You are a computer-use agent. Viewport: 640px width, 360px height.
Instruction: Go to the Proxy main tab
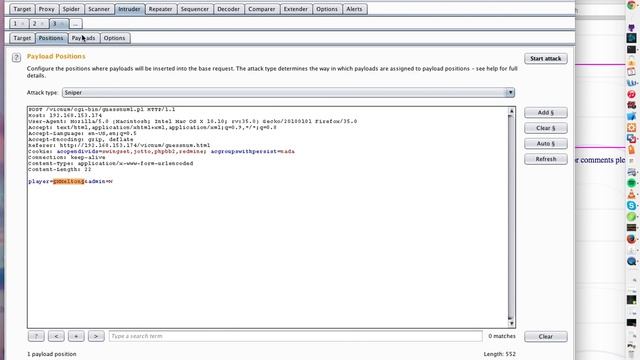click(47, 9)
